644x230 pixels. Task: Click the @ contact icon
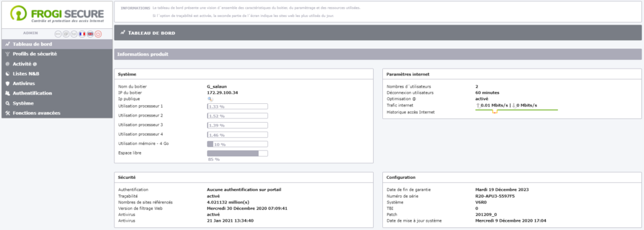point(66,34)
